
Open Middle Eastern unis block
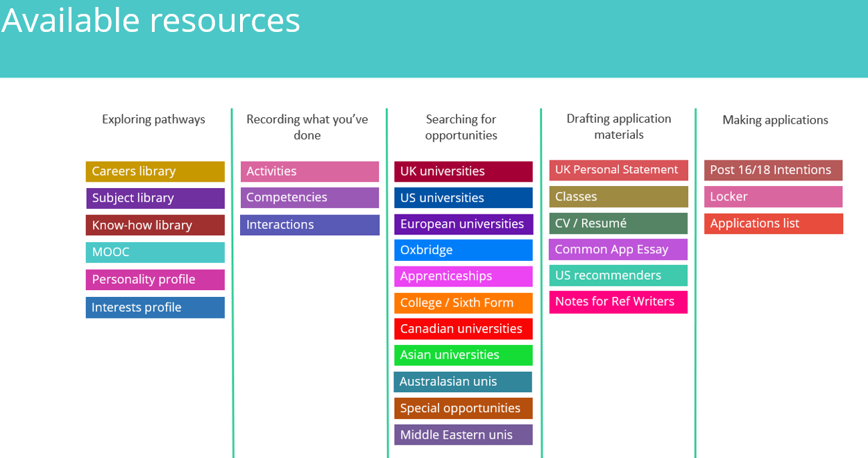[x=463, y=435]
